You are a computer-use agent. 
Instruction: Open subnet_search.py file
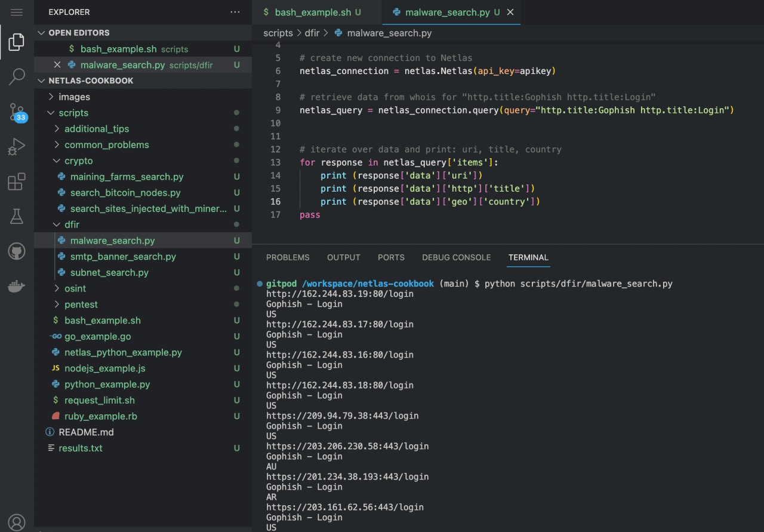point(143,272)
